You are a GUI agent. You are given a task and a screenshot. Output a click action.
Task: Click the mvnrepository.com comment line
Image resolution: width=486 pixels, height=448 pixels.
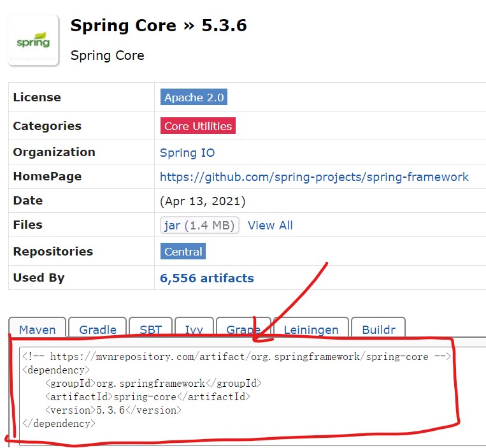tap(236, 357)
